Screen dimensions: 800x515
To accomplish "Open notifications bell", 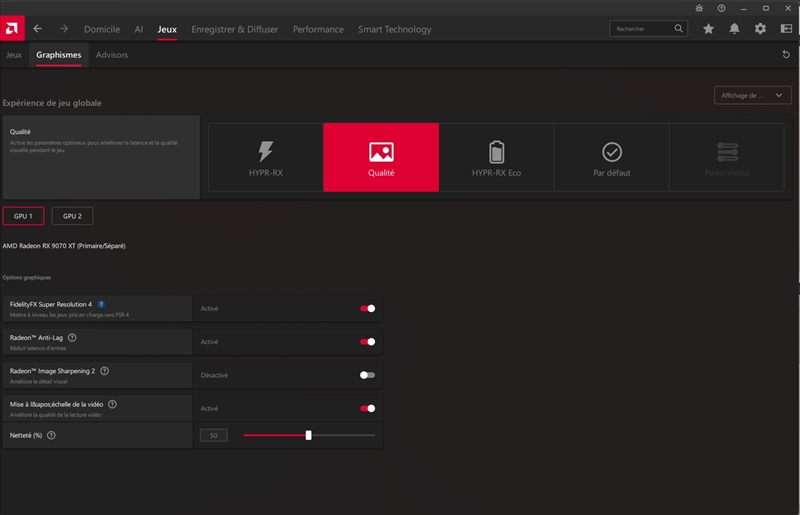I will (735, 29).
